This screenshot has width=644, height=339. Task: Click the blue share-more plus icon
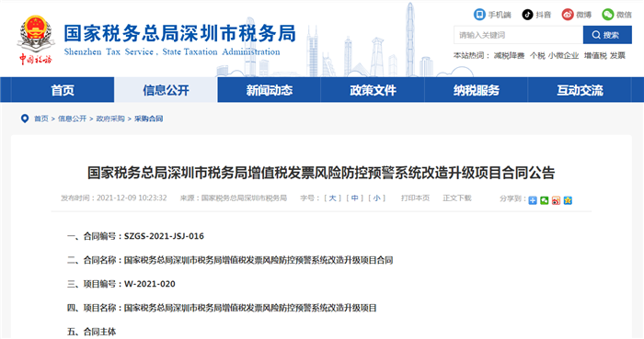click(533, 200)
